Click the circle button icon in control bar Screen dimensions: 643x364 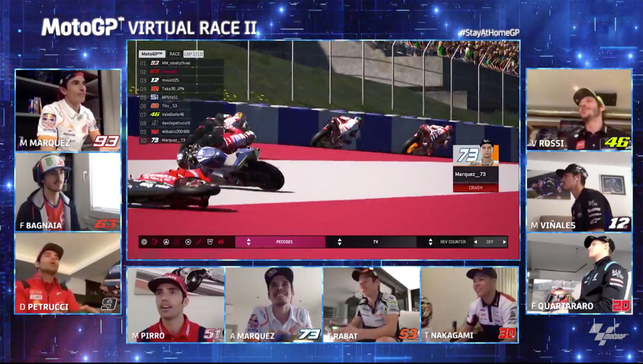pos(144,242)
